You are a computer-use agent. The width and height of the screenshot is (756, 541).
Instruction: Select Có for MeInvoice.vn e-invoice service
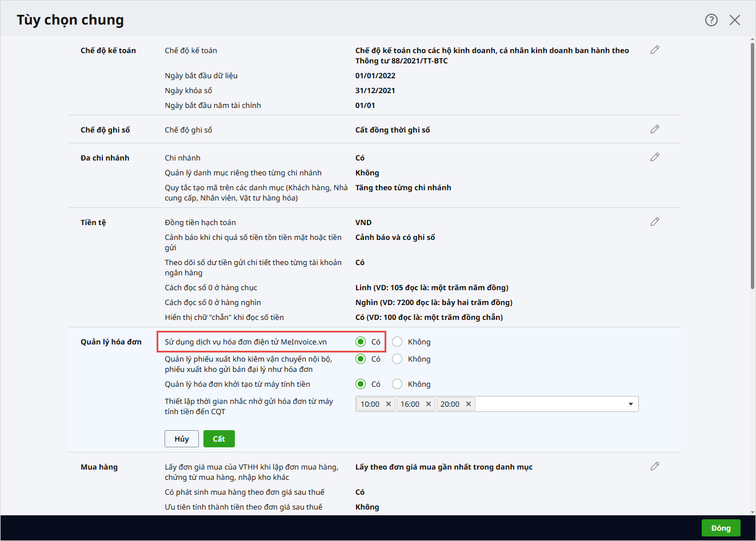[x=361, y=342]
